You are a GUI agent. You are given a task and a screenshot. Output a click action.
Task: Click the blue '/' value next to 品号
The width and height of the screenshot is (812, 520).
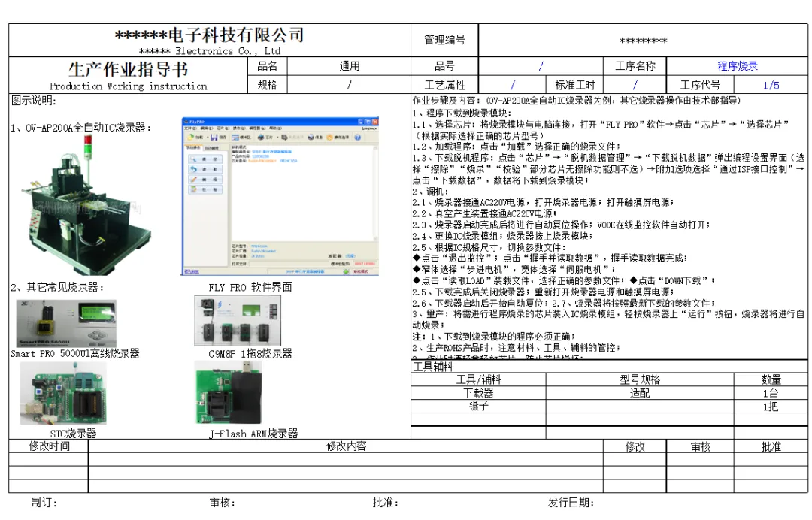pos(541,66)
